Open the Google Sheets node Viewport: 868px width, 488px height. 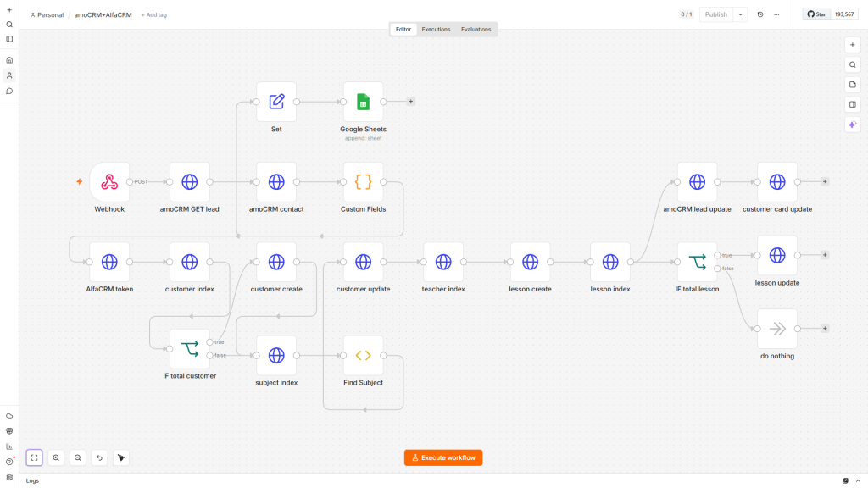(x=363, y=102)
